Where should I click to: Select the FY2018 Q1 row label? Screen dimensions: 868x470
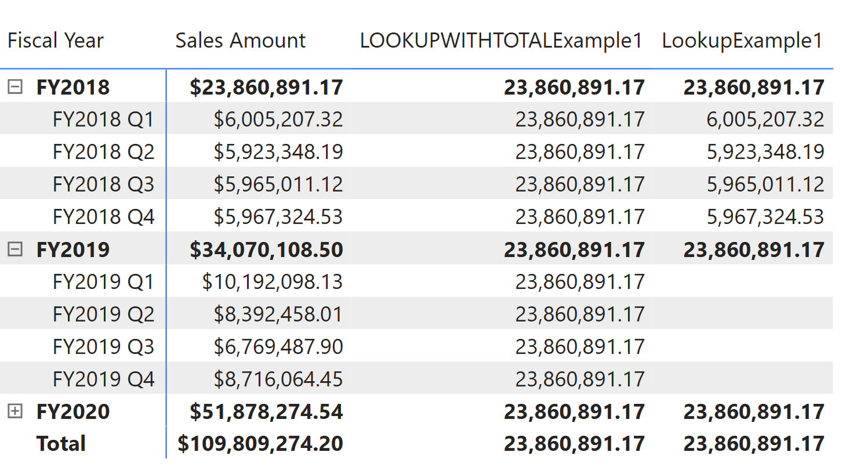tap(104, 119)
